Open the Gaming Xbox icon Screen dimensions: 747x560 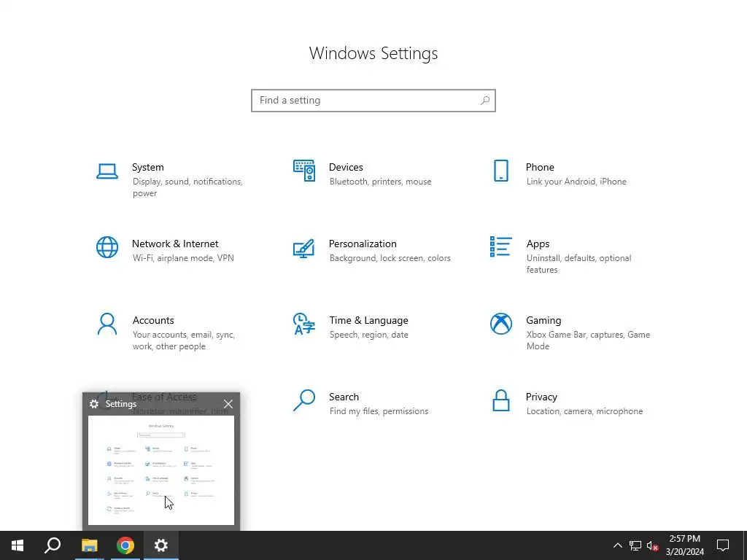500,324
